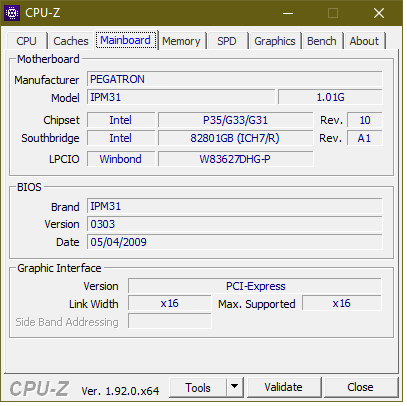Viewport: 407px width, 406px height.
Task: Click the CPU-Z app icon in title bar
Action: [x=12, y=13]
